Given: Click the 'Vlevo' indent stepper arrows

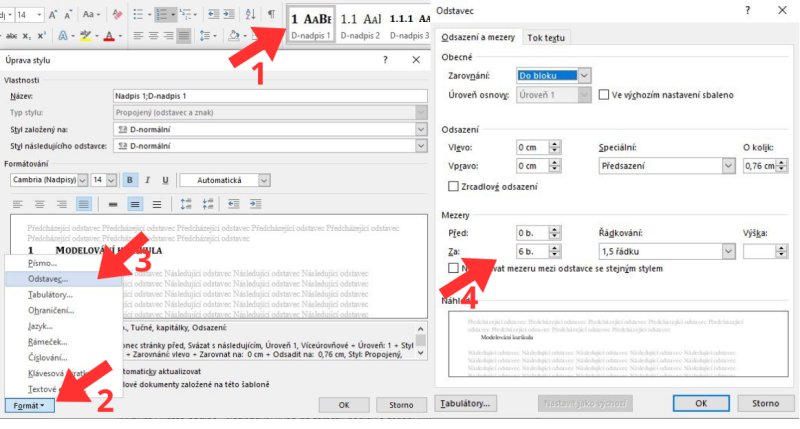Looking at the screenshot, I should coord(555,147).
